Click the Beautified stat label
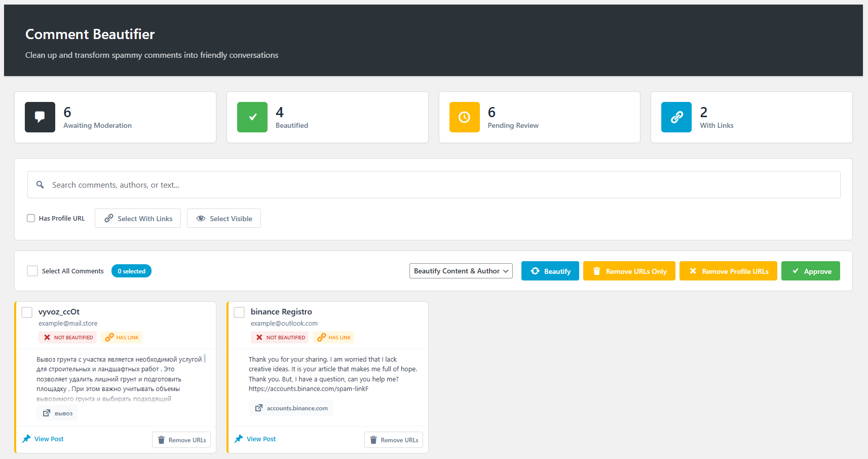This screenshot has height=459, width=868. [x=292, y=125]
